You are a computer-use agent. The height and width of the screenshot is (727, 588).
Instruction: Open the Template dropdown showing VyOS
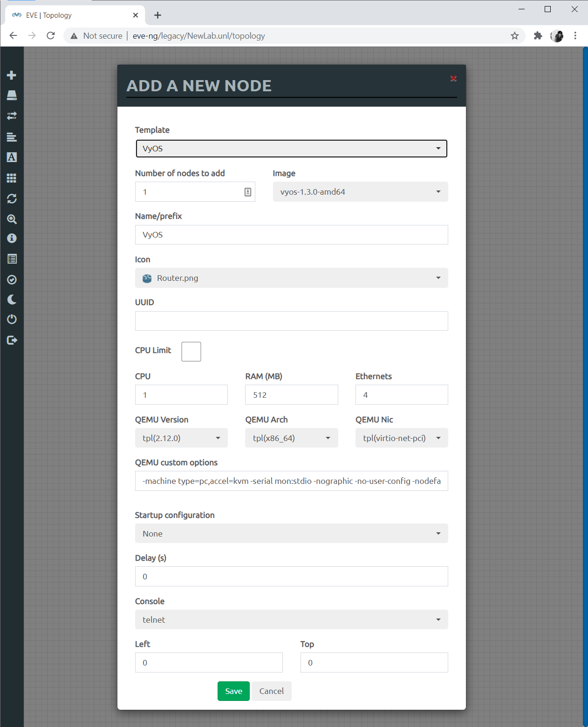[291, 149]
